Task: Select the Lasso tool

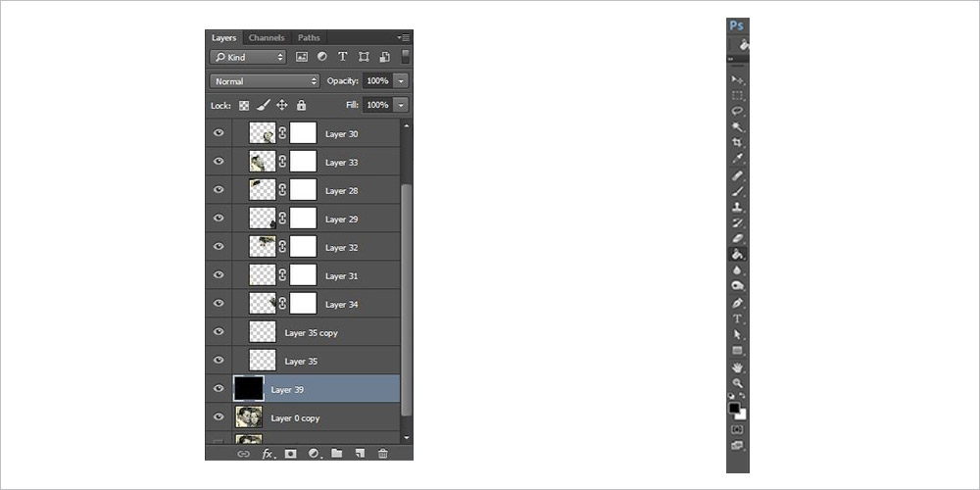Action: tap(738, 112)
